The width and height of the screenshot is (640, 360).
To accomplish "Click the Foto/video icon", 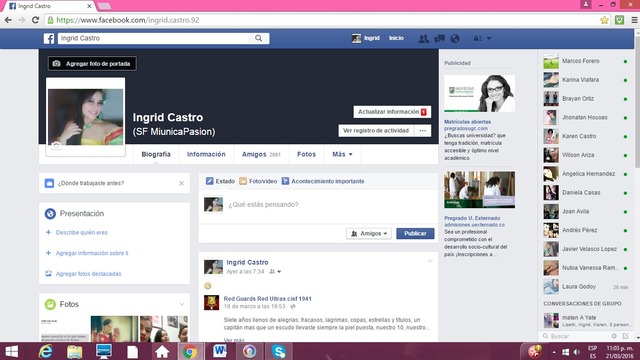I will click(243, 181).
